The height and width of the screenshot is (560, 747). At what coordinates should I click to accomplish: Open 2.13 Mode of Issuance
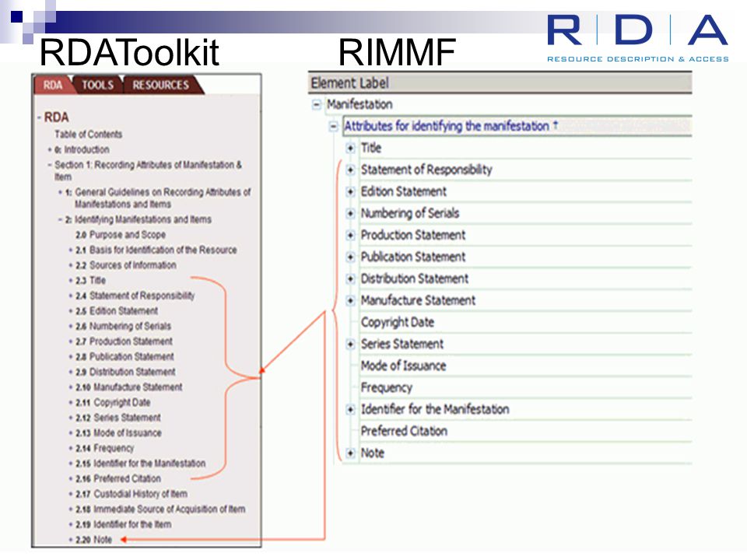click(118, 433)
